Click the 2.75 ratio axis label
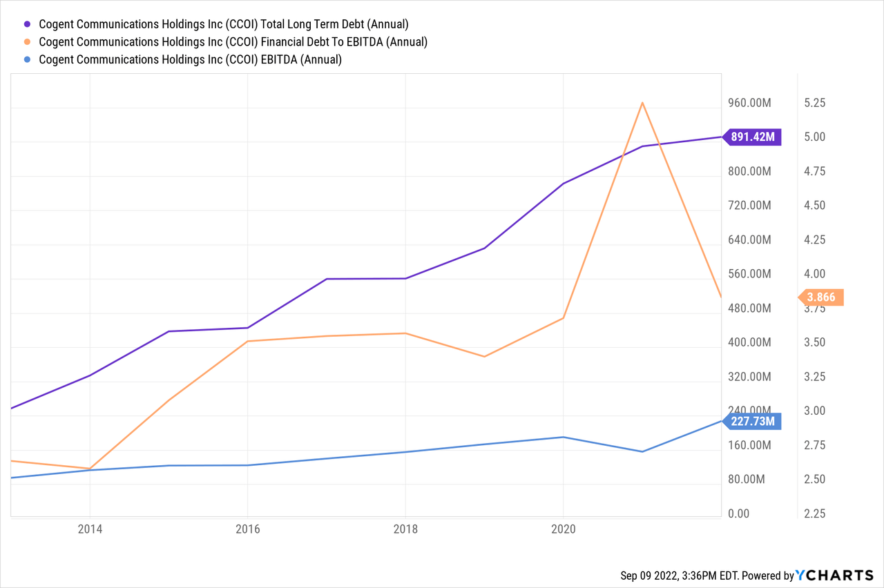The width and height of the screenshot is (884, 588). 816,445
